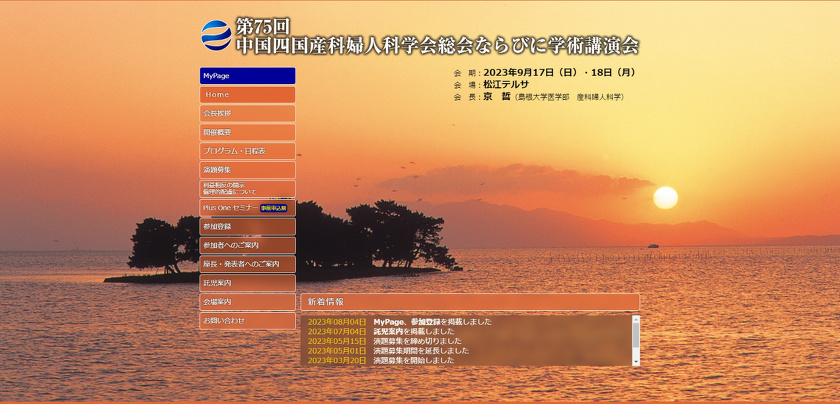
Task: Click the 託児案内 link in news list
Action: 388,331
